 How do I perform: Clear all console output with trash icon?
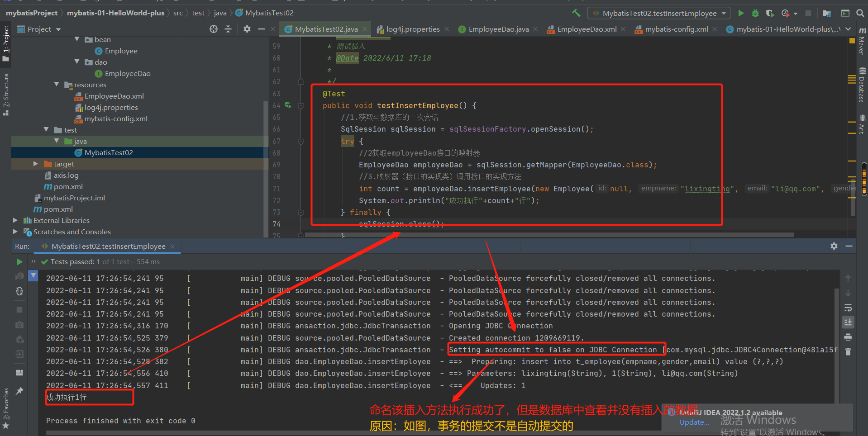pyautogui.click(x=848, y=352)
